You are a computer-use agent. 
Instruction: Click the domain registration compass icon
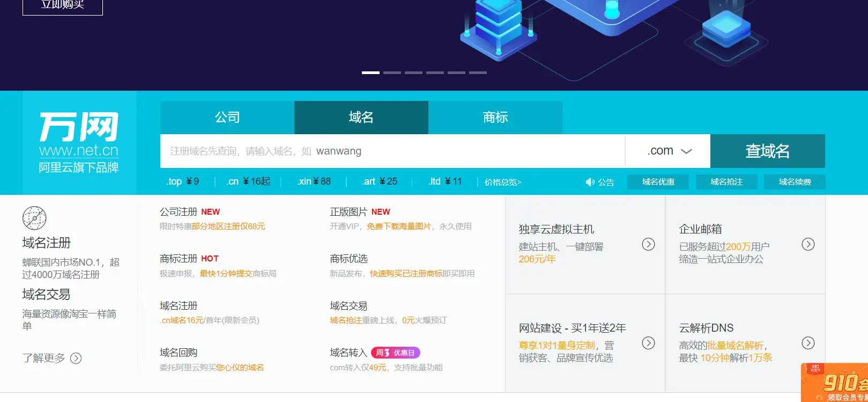coord(34,218)
